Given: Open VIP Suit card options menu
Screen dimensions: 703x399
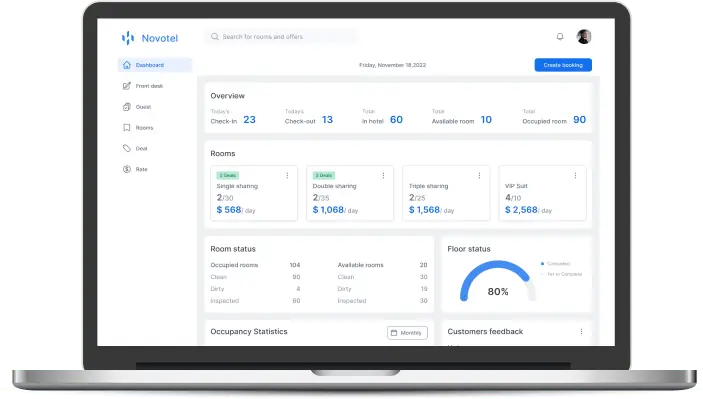Looking at the screenshot, I should pos(575,175).
